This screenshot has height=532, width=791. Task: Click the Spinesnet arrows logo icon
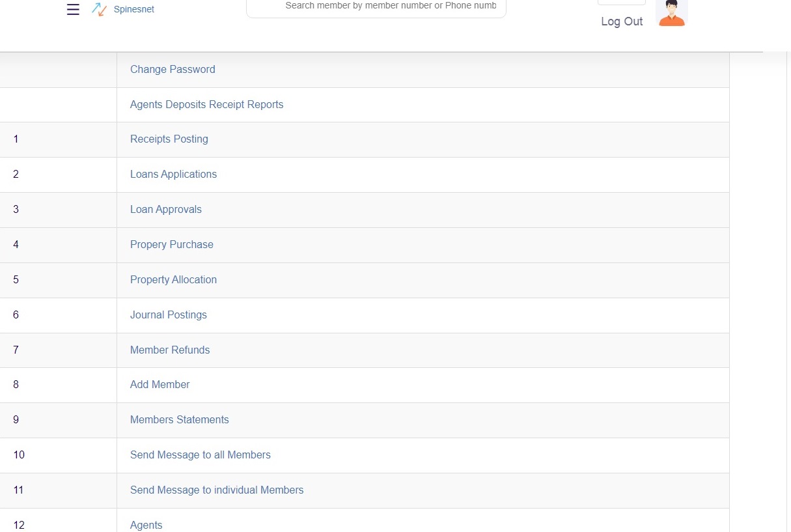99,10
